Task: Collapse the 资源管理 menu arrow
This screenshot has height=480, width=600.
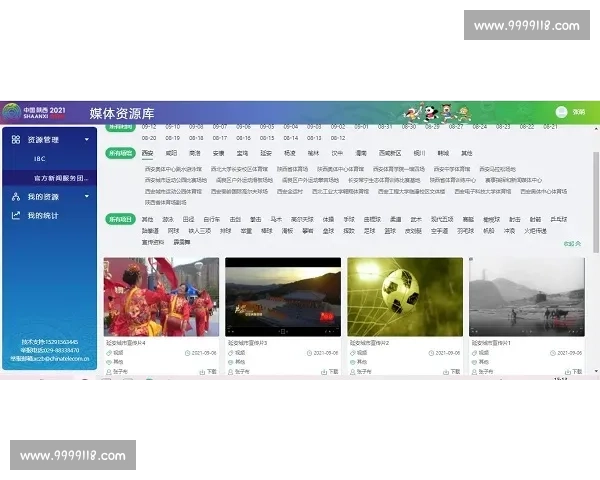Action: 87,139
